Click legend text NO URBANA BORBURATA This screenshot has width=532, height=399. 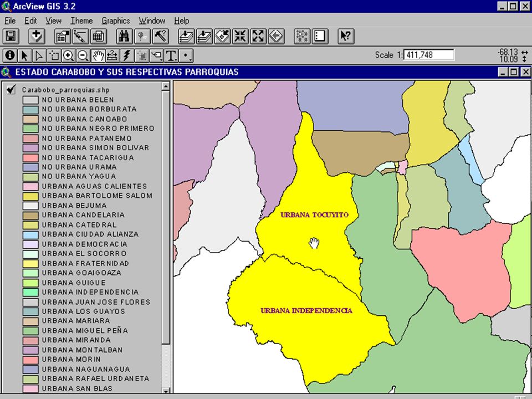coord(89,109)
